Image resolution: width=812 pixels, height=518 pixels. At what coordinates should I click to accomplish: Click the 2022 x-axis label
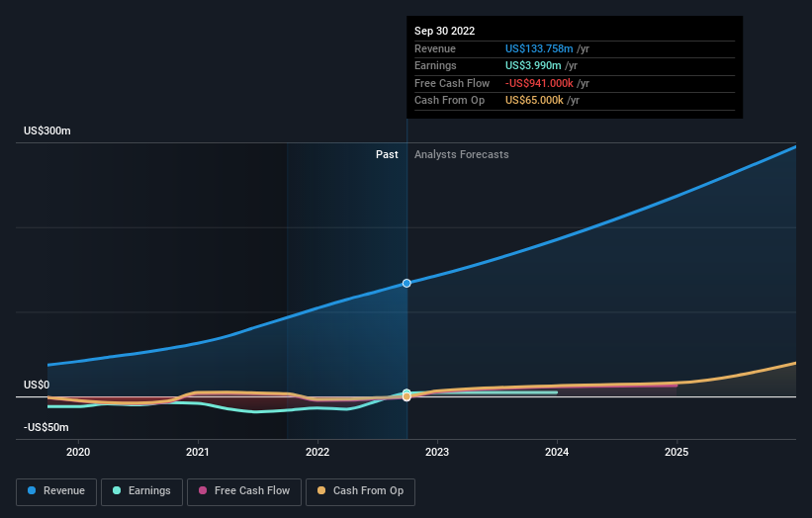point(317,453)
